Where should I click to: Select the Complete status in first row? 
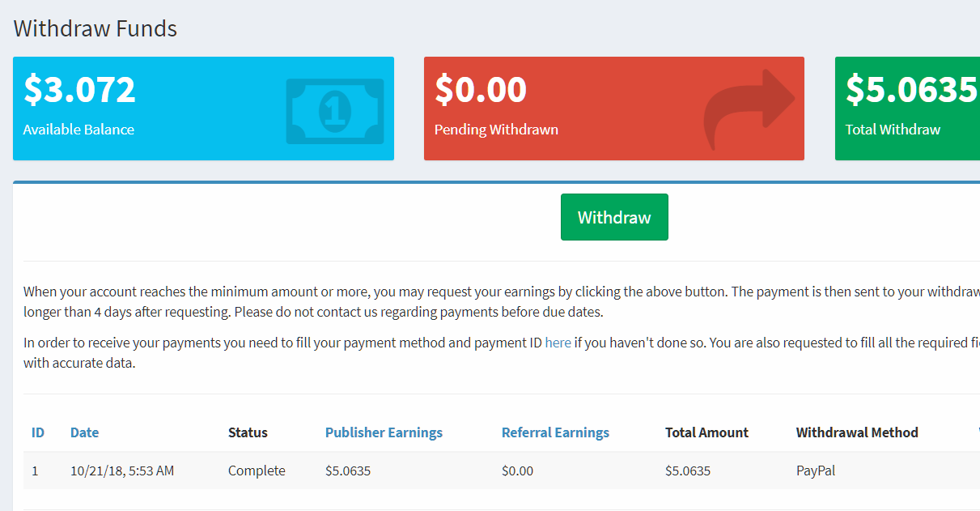point(257,471)
